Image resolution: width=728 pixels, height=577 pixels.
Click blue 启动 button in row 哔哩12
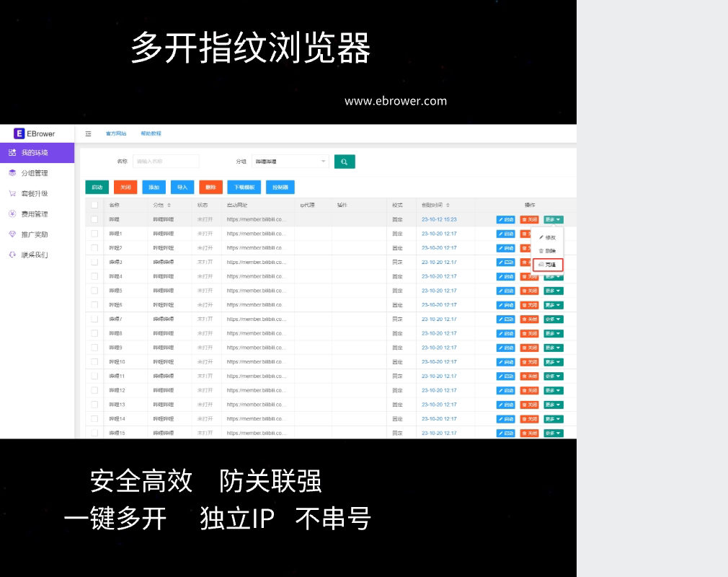click(x=505, y=391)
